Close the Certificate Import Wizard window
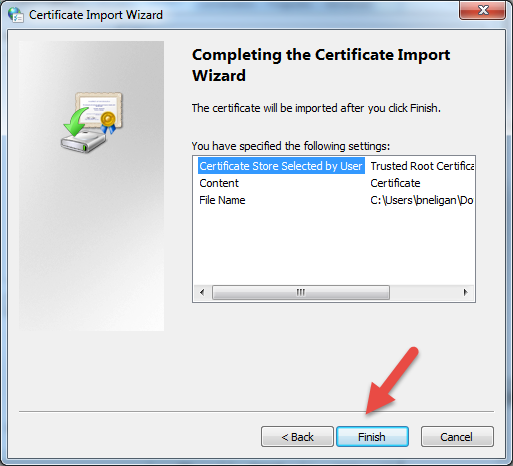 click(482, 10)
